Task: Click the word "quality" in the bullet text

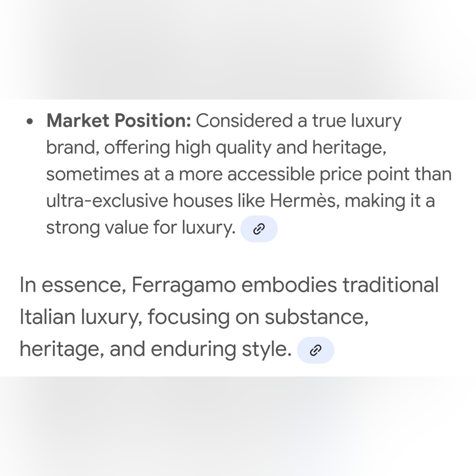Action: [243, 148]
